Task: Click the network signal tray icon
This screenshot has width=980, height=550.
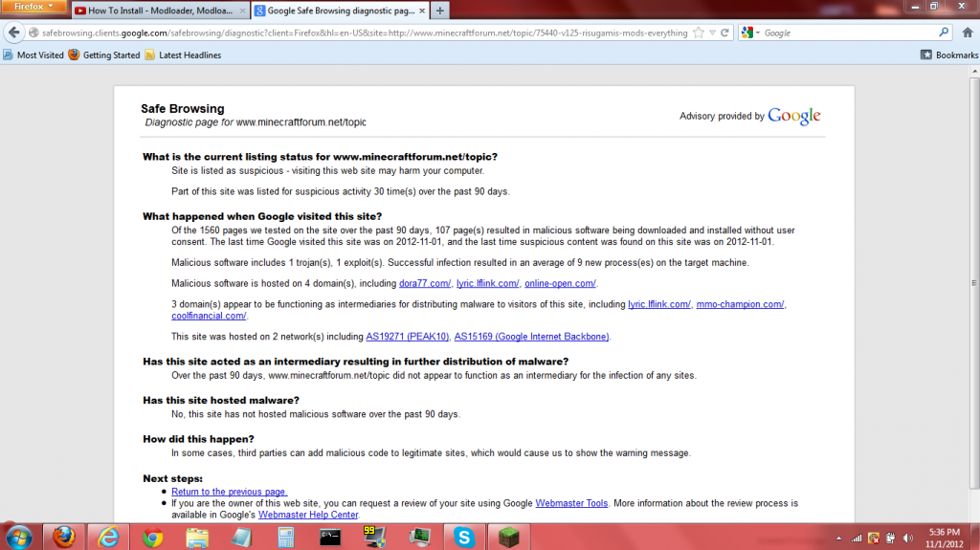Action: pyautogui.click(x=857, y=539)
